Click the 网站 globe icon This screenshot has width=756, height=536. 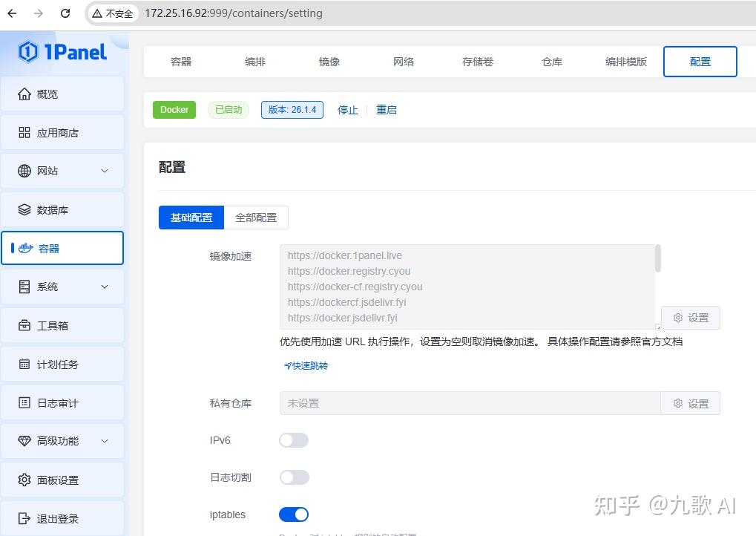point(24,171)
